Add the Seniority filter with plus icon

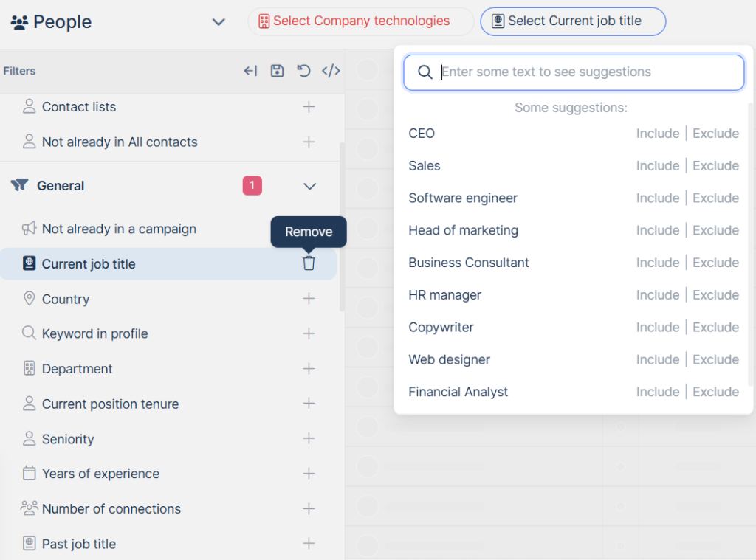(309, 439)
